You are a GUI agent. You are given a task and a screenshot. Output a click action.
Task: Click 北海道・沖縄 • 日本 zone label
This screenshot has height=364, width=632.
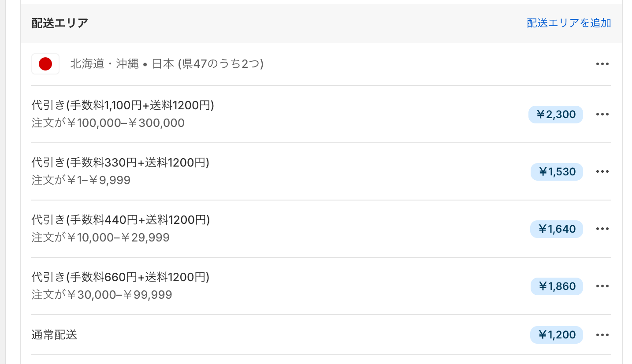pyautogui.click(x=167, y=64)
